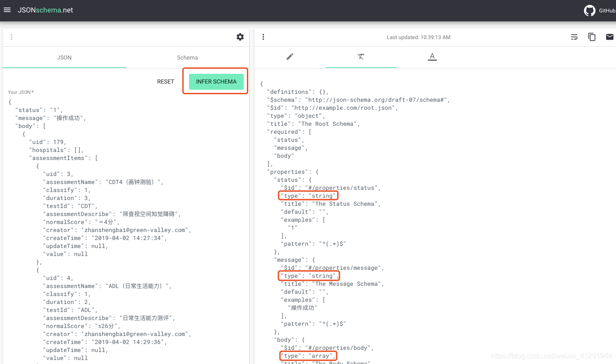Viewport: 616px width, 364px height.
Task: Switch to the pencil edit view tab
Action: [x=290, y=56]
